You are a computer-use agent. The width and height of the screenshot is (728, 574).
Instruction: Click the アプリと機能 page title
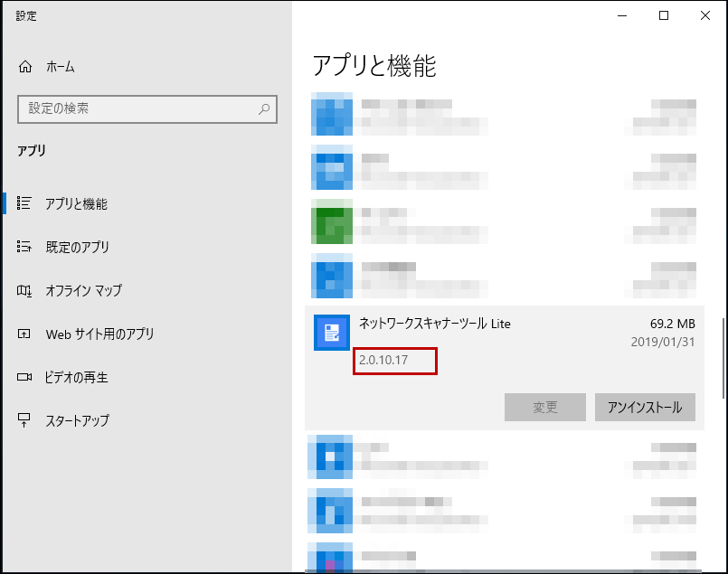click(374, 65)
